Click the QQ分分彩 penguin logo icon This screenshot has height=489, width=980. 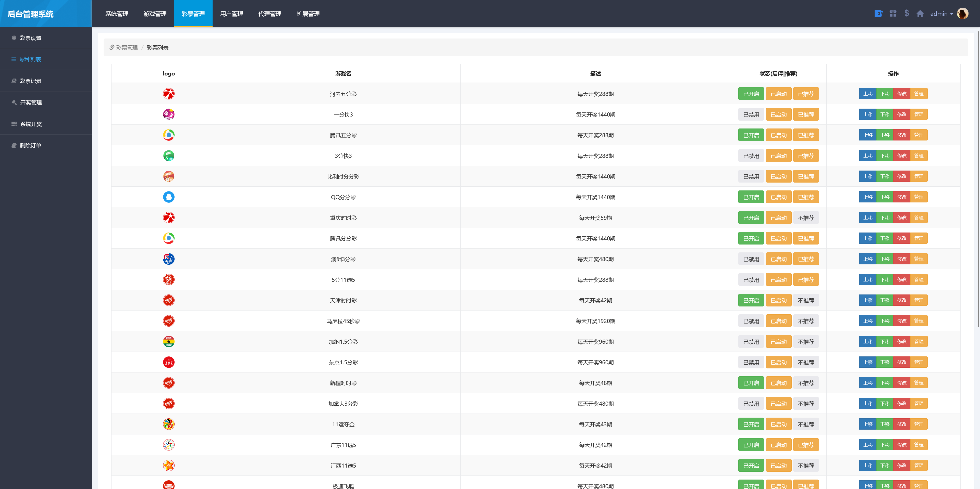168,197
